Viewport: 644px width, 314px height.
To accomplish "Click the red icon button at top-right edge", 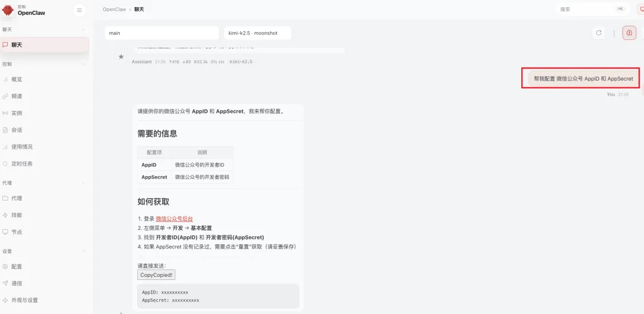I will (x=641, y=9).
